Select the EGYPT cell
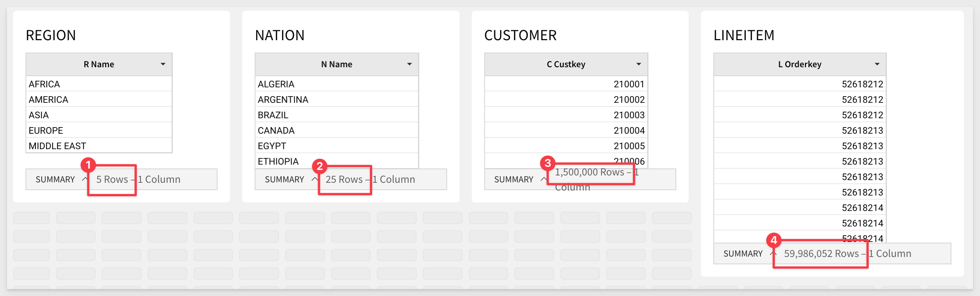Viewport: 980px width, 296px height. (x=337, y=146)
